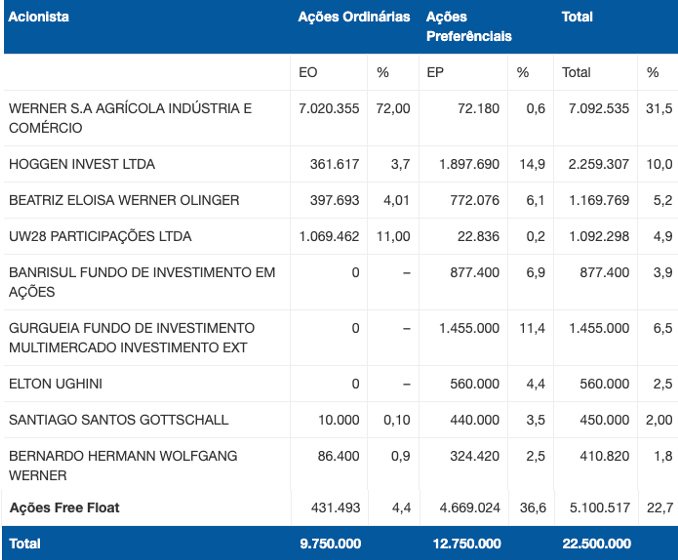Image resolution: width=678 pixels, height=560 pixels.
Task: Select BANRISUL FUNDO DE INVESTIMENTO EM AÇÕES
Action: click(x=142, y=282)
